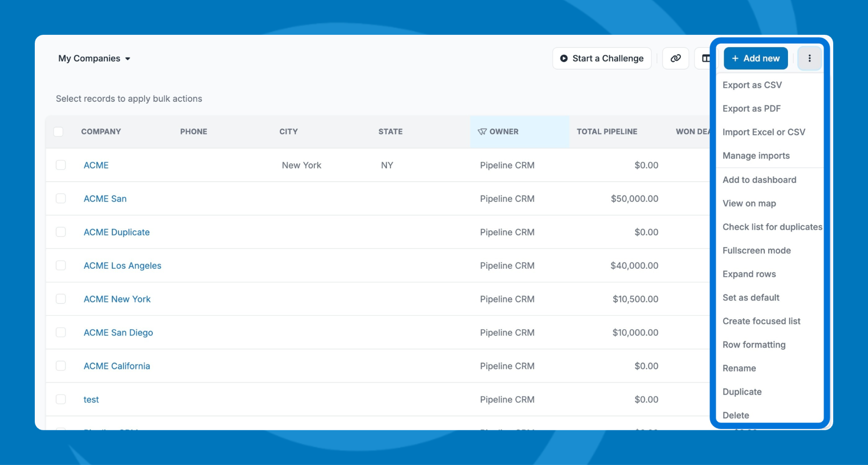Choose Export as CSV from the menu
The image size is (868, 465).
click(x=752, y=85)
